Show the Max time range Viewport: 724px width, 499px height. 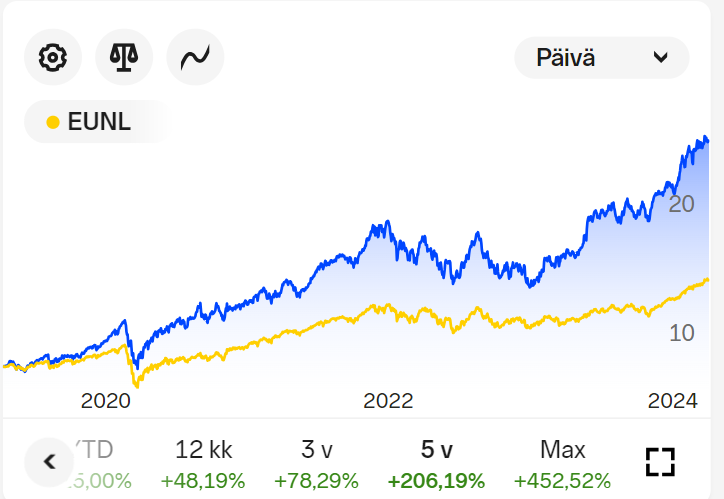(x=562, y=450)
